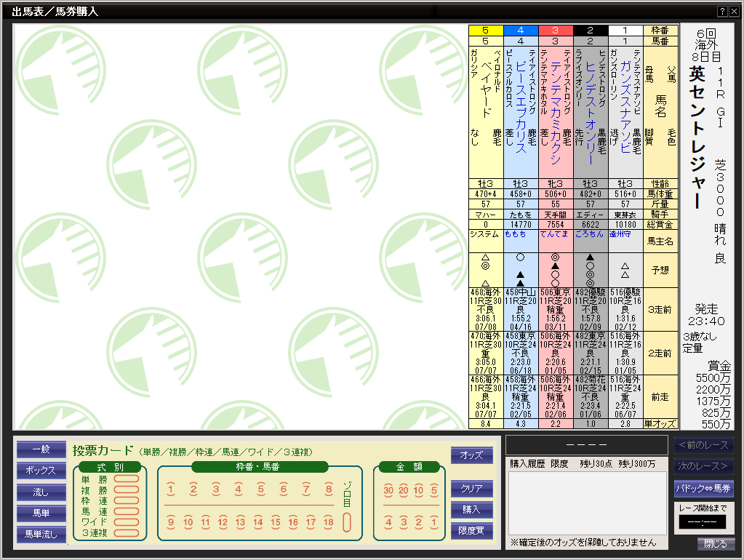Screen dimensions: 744x560
Task: Select amount 10 in 金額 section
Action: [x=418, y=490]
